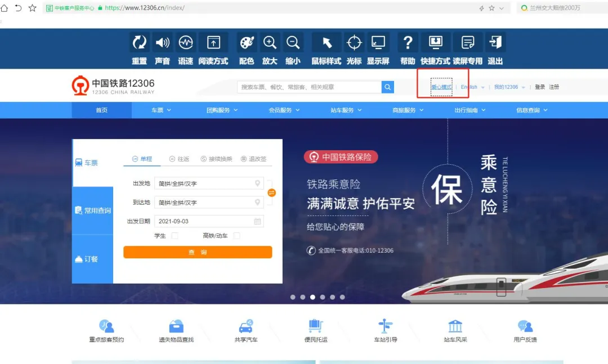Open 我的12306 account dropdown

[x=509, y=87]
